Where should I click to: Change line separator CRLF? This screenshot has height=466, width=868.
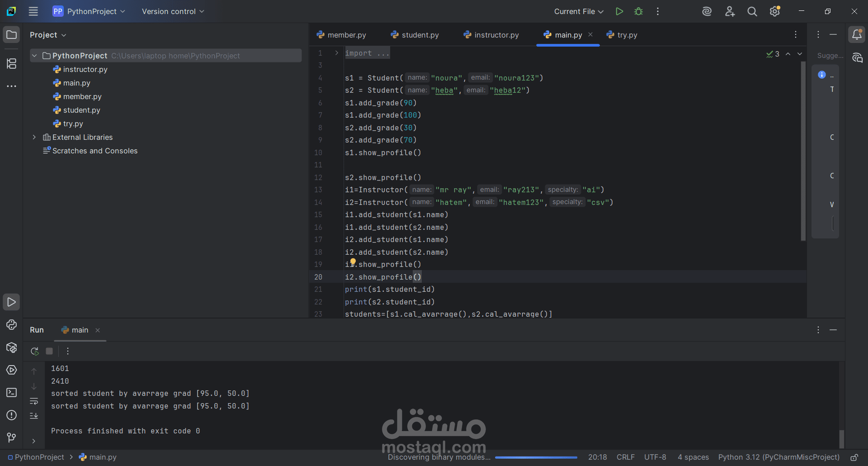(626, 457)
